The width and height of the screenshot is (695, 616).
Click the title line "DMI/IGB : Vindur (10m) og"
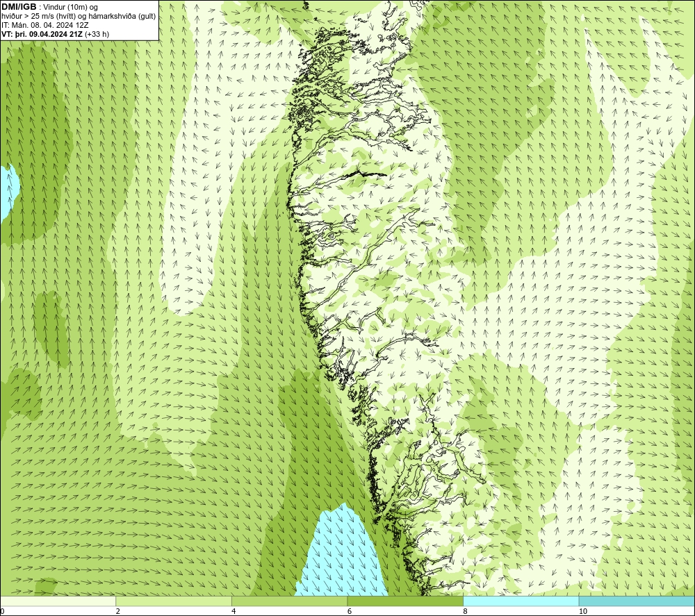coord(49,7)
